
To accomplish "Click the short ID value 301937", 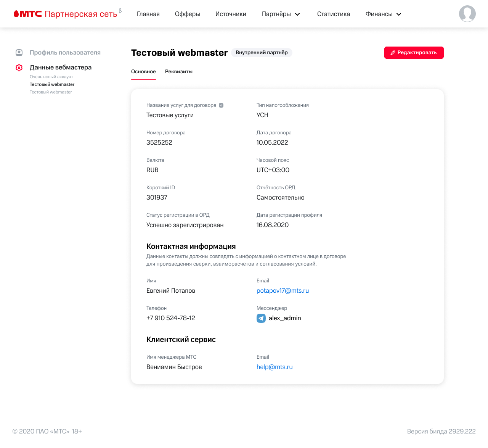I will coord(157,198).
